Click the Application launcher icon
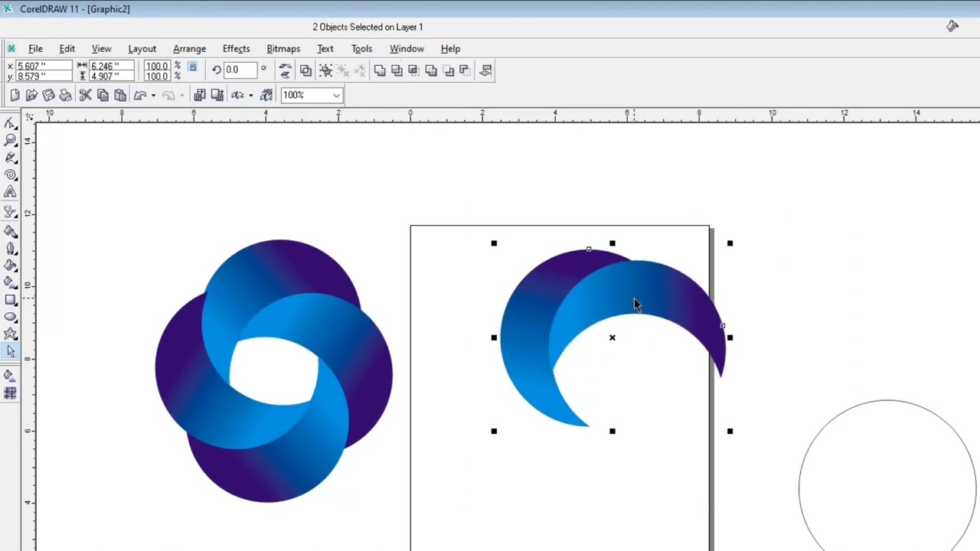Image resolution: width=980 pixels, height=551 pixels. coord(237,95)
